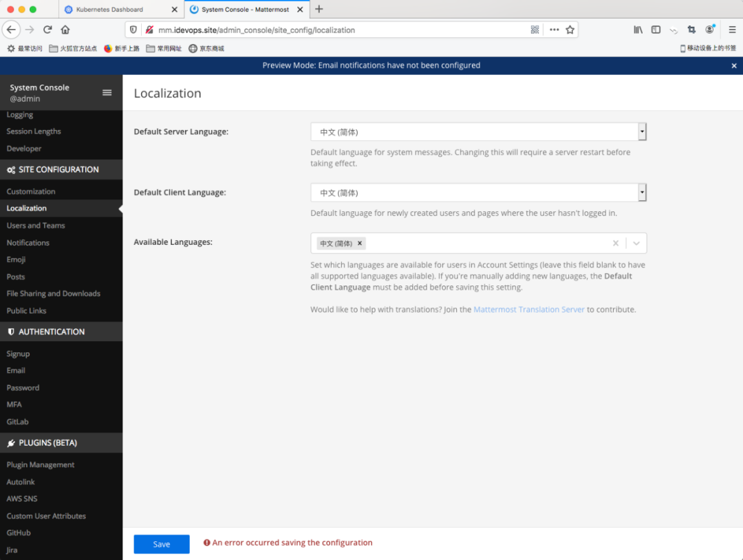This screenshot has width=743, height=560.
Task: Dismiss the Preview Mode banner
Action: pyautogui.click(x=734, y=66)
